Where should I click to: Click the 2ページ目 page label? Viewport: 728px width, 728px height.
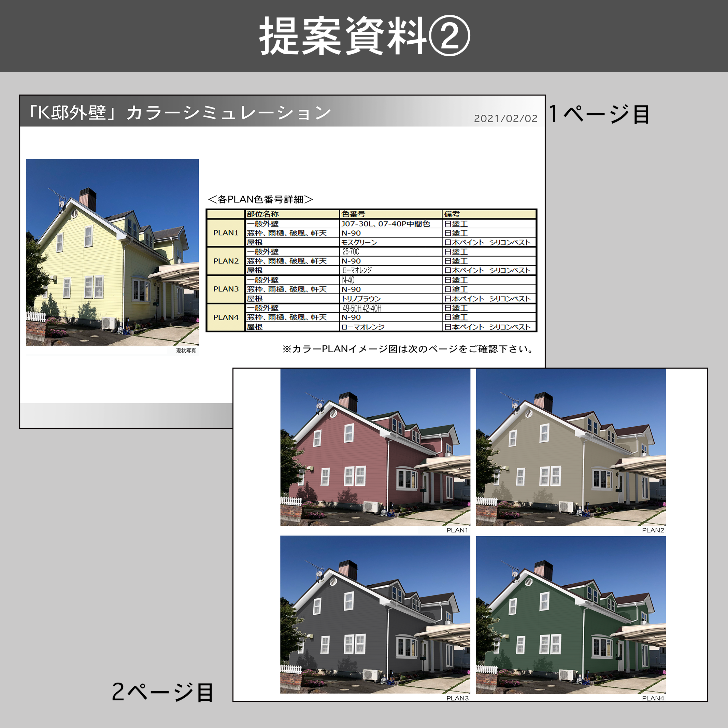tap(163, 692)
